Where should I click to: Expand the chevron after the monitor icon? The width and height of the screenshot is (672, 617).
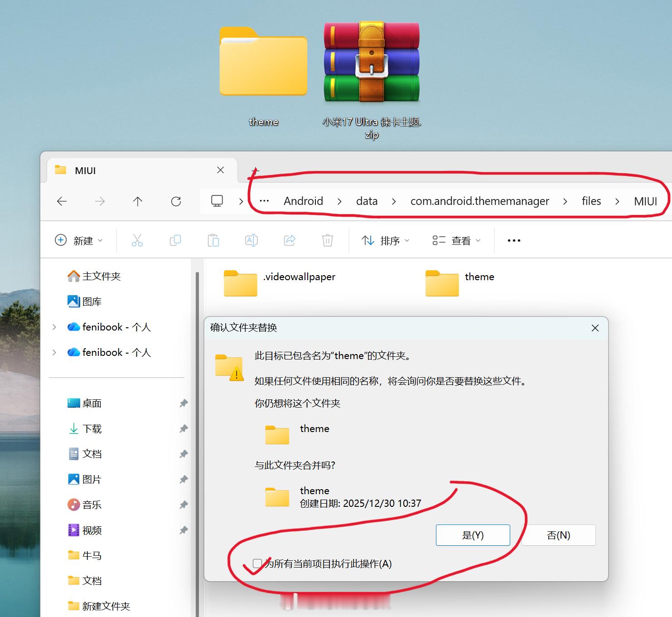click(x=241, y=201)
